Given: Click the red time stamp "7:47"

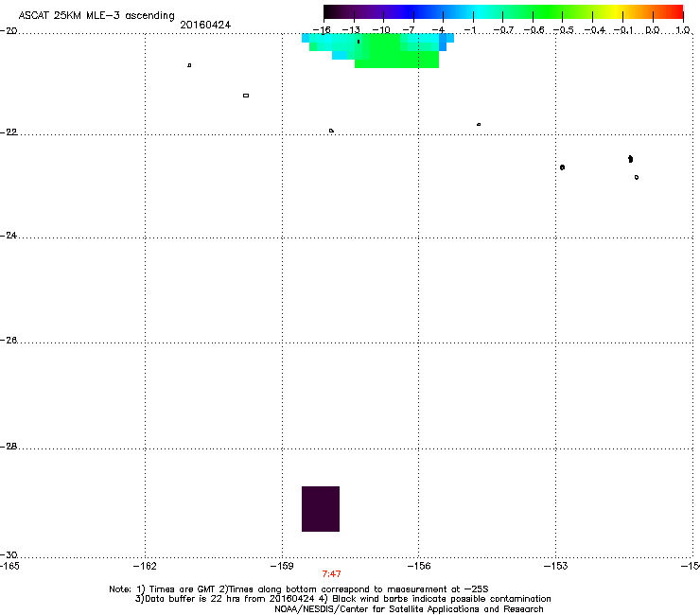Looking at the screenshot, I should coord(332,574).
